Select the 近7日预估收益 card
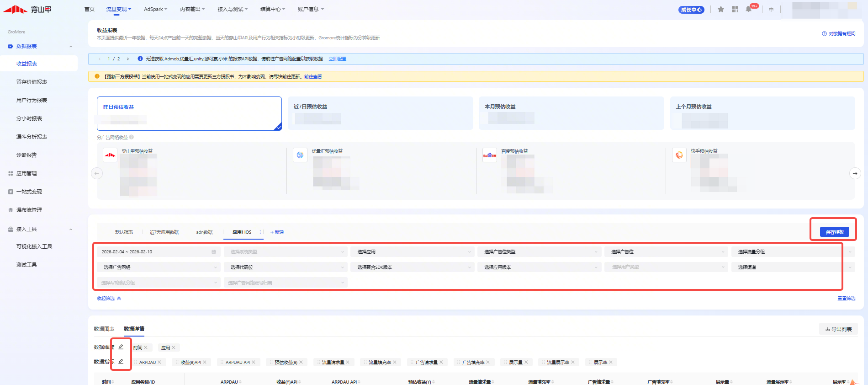This screenshot has width=868, height=385. 380,113
